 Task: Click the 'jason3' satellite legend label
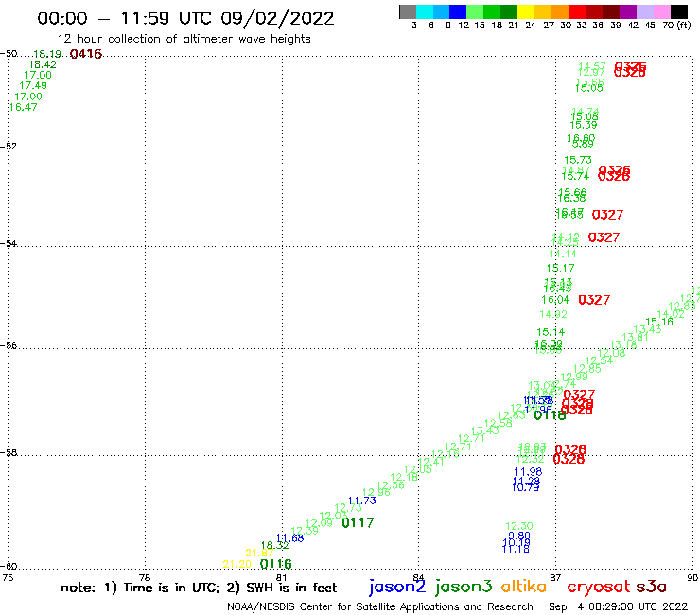464,587
